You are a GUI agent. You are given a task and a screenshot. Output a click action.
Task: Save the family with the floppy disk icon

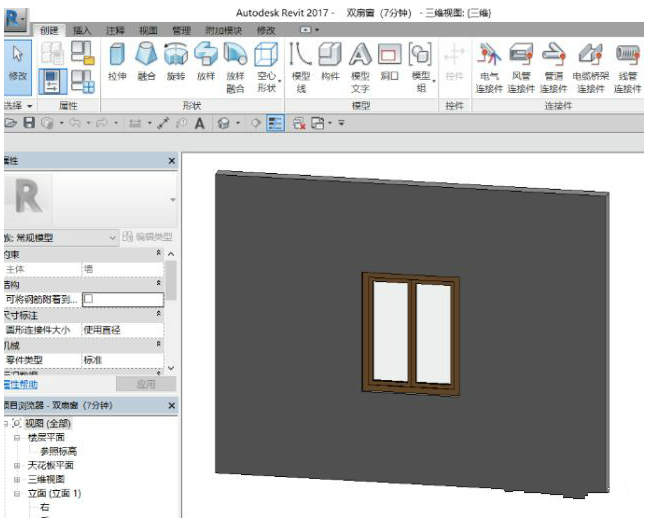click(x=29, y=123)
